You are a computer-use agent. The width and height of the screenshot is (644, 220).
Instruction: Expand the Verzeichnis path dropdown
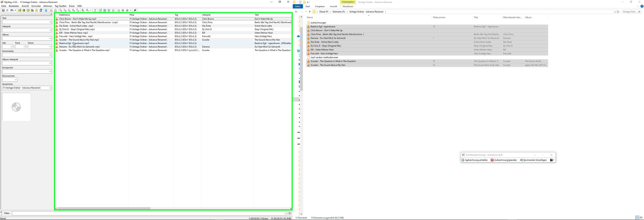[50, 88]
